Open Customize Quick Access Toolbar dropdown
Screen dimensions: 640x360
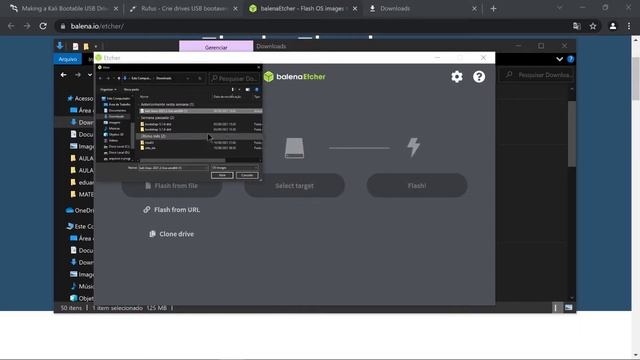96,47
